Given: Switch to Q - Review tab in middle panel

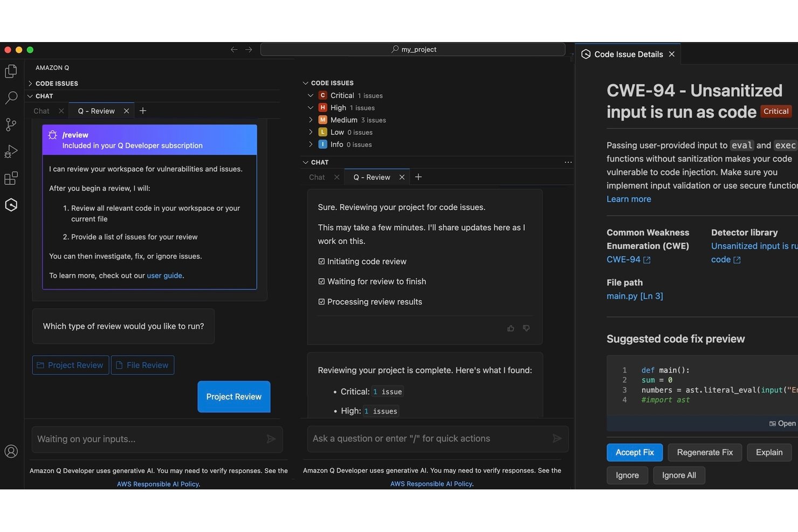Looking at the screenshot, I should 372,177.
